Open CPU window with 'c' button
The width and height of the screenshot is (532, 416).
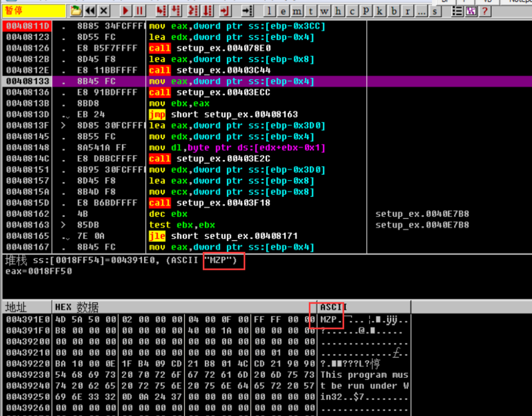pos(352,11)
